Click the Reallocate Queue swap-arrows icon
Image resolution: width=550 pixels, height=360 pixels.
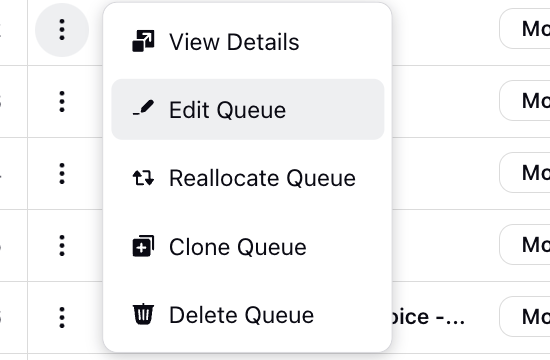click(143, 178)
